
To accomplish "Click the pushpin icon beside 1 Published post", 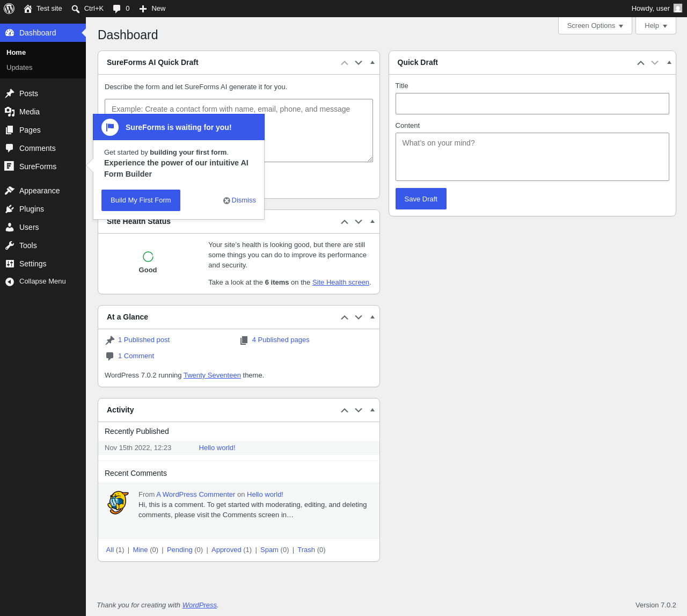I will pos(110,340).
